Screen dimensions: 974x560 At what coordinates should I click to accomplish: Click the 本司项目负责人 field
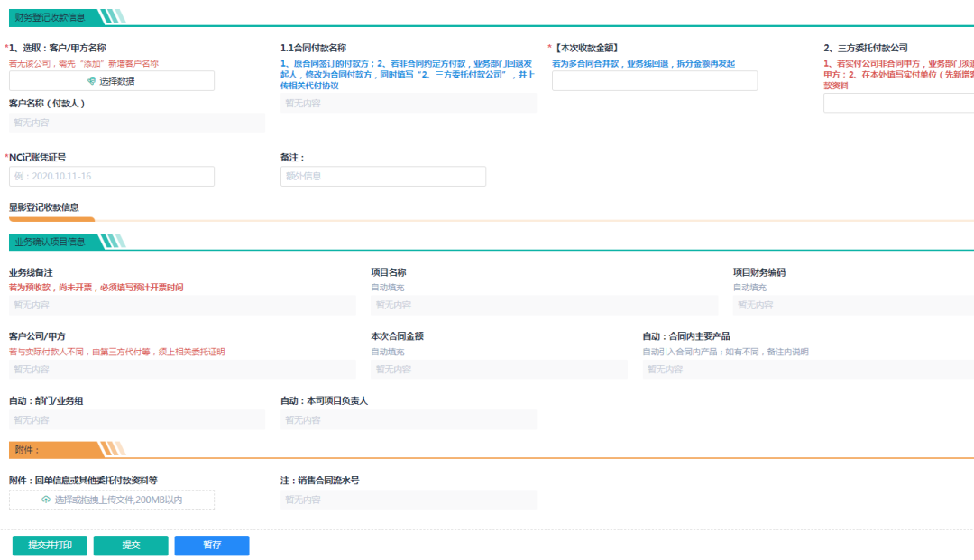point(409,420)
